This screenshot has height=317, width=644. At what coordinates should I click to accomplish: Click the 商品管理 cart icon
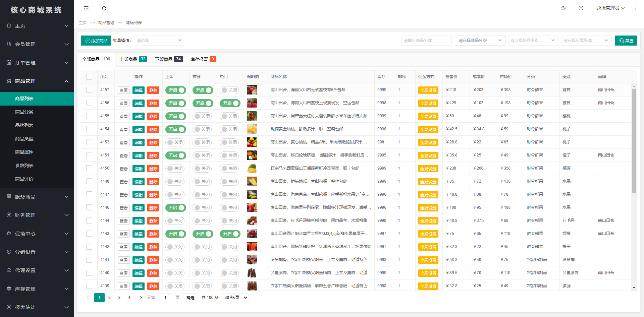(x=9, y=81)
